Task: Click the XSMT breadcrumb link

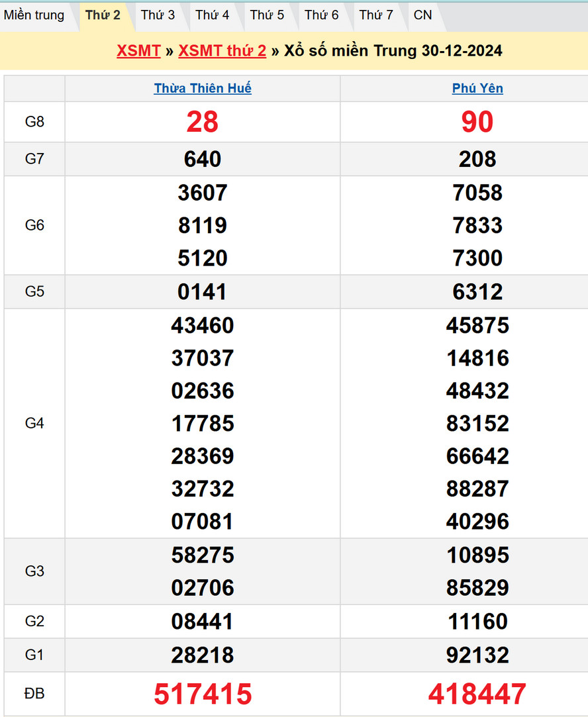Action: pyautogui.click(x=138, y=51)
